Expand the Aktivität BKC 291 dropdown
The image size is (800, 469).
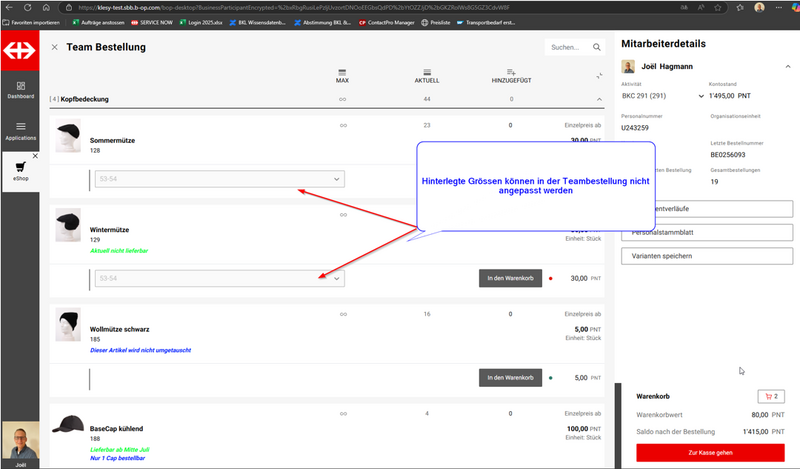[701, 96]
